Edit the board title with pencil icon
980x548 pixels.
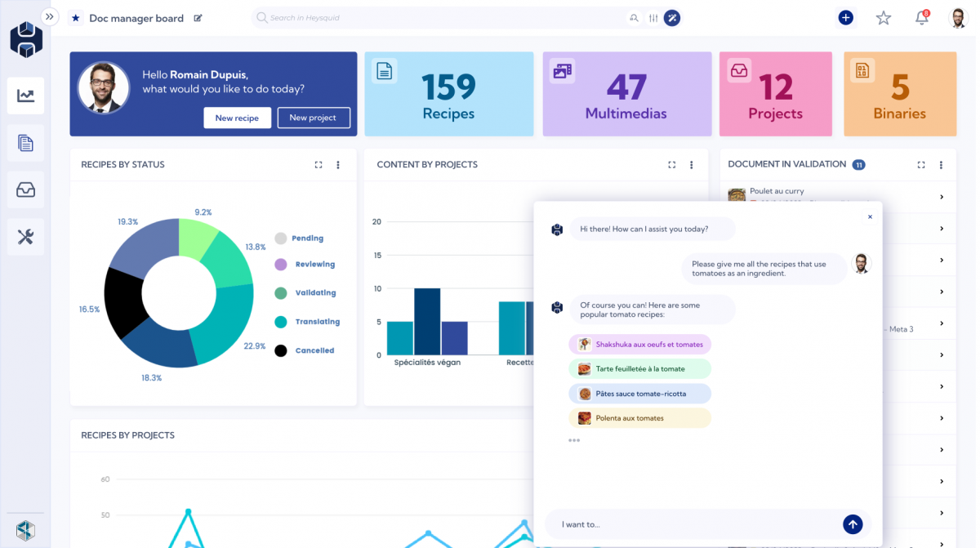(198, 17)
